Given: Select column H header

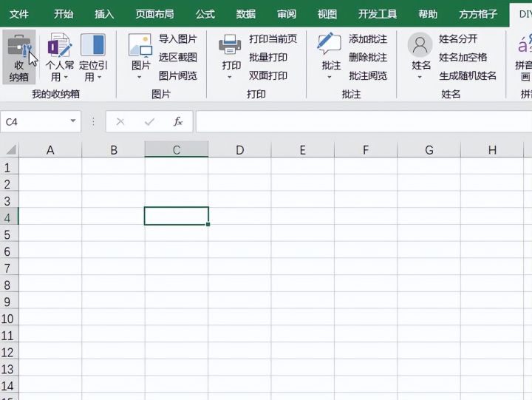Looking at the screenshot, I should [x=492, y=150].
